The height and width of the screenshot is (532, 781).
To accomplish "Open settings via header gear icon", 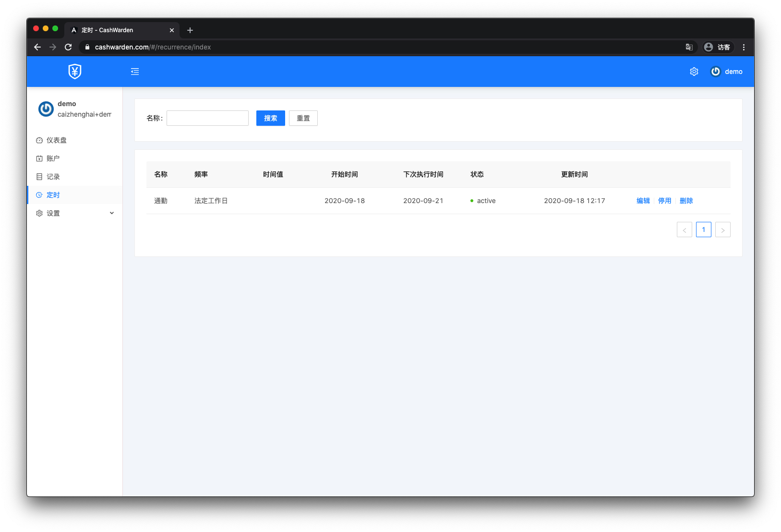I will 694,72.
